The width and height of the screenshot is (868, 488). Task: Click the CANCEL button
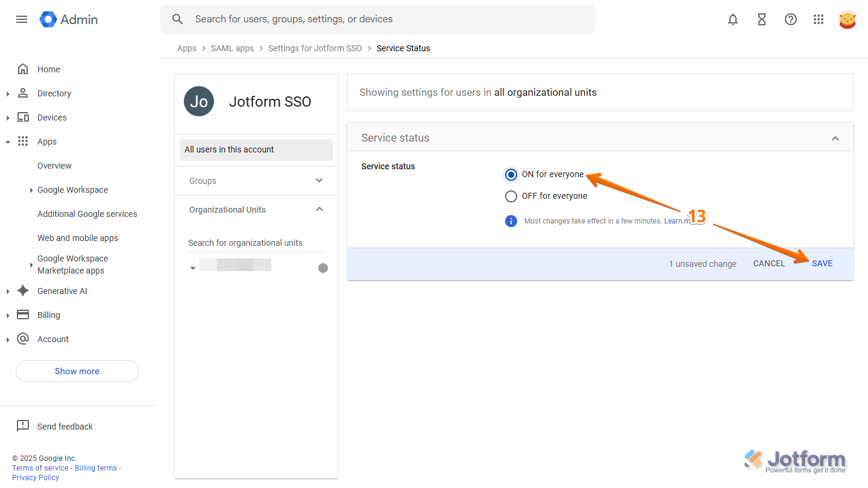click(x=769, y=263)
